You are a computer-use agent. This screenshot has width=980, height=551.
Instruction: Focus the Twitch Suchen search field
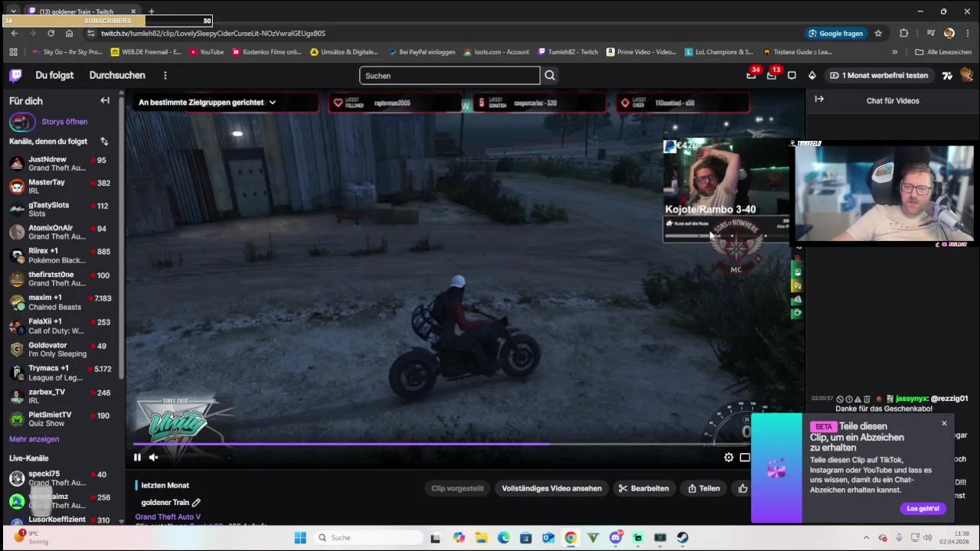[x=449, y=75]
